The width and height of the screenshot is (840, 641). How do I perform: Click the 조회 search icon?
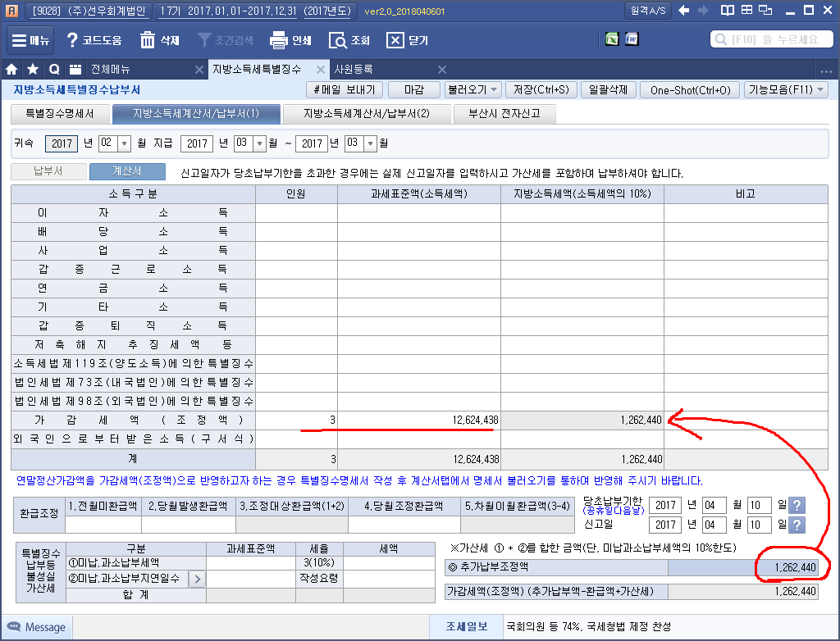click(x=337, y=40)
